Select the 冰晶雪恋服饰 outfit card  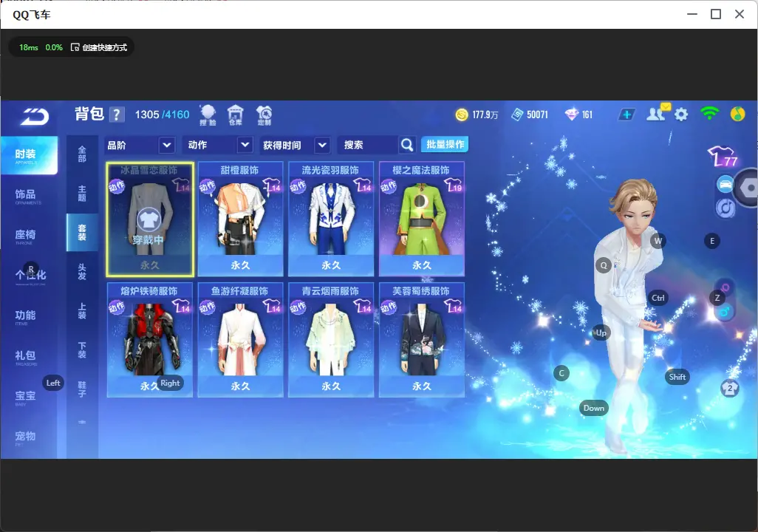point(150,219)
